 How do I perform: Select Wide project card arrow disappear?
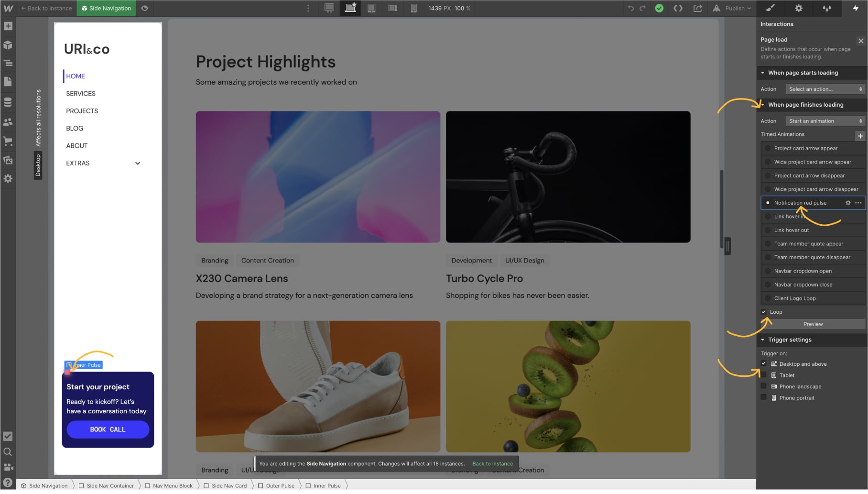coord(813,189)
